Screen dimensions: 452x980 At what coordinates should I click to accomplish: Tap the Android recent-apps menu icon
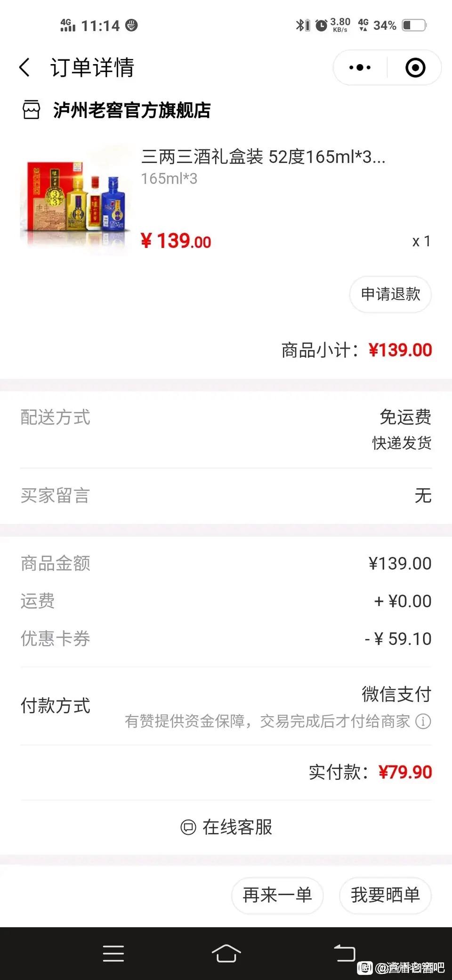click(113, 953)
